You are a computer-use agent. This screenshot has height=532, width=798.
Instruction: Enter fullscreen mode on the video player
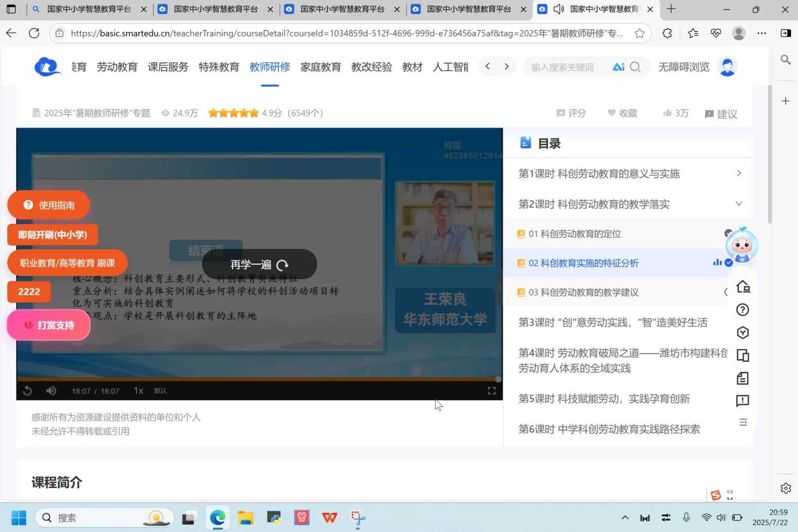pyautogui.click(x=491, y=390)
